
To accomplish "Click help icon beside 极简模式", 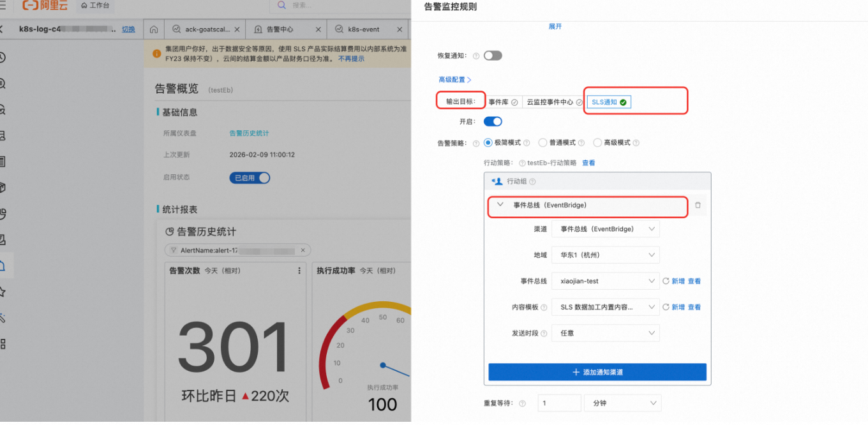I will click(x=527, y=143).
